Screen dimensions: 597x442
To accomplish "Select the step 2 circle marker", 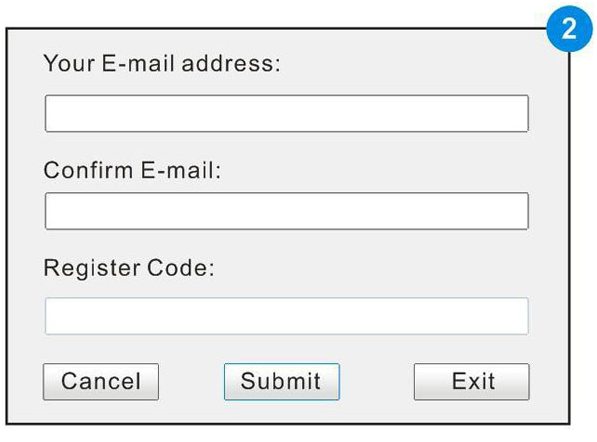I will [569, 29].
